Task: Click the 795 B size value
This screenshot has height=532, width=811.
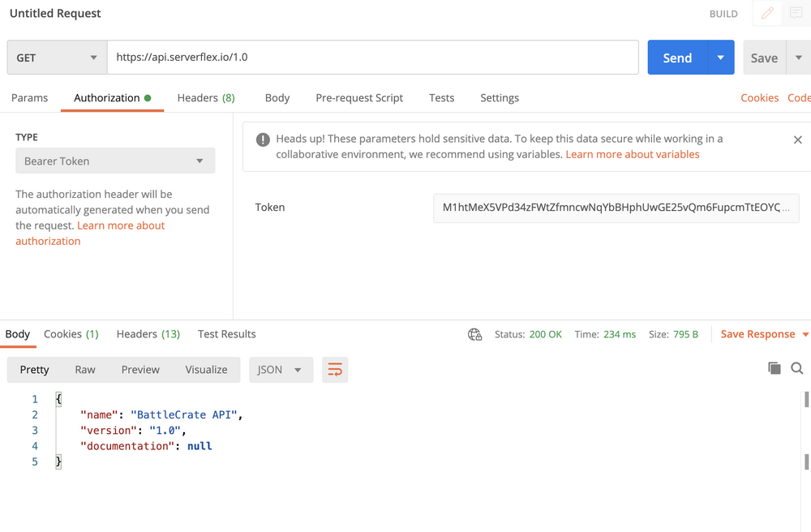Action: tap(685, 334)
